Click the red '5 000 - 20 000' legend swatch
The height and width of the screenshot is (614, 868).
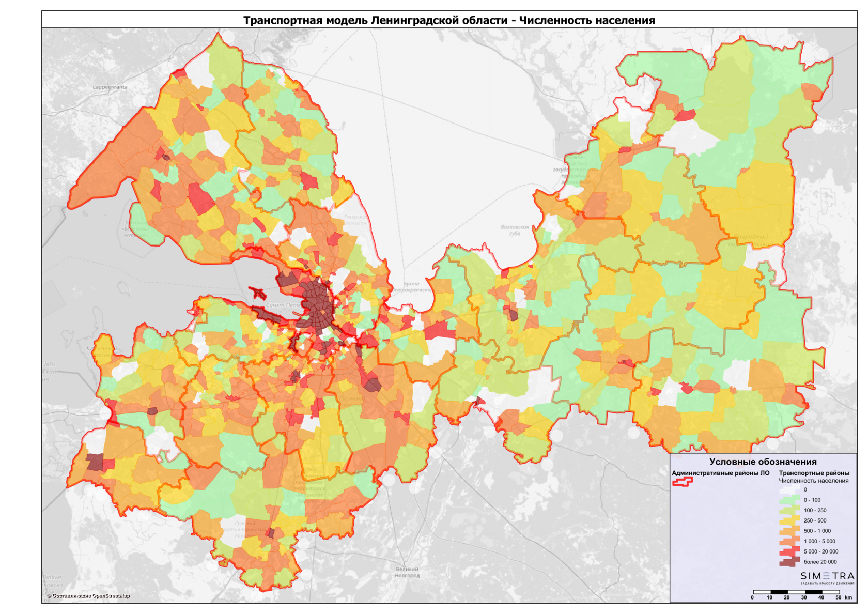(789, 551)
